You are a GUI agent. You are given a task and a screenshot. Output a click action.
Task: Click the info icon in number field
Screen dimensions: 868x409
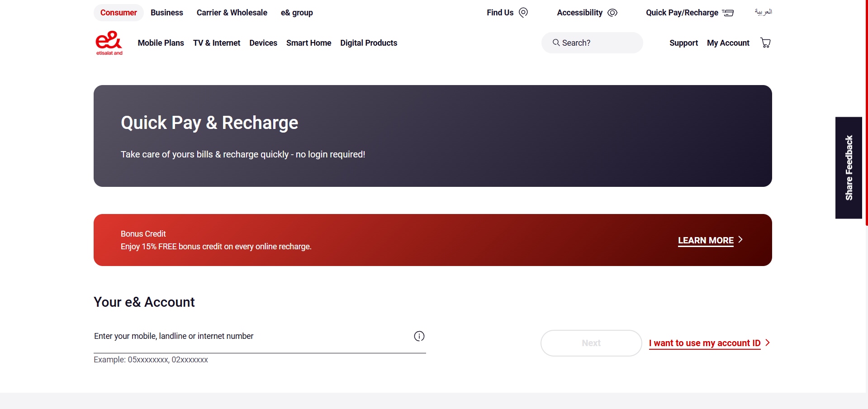[x=419, y=336]
